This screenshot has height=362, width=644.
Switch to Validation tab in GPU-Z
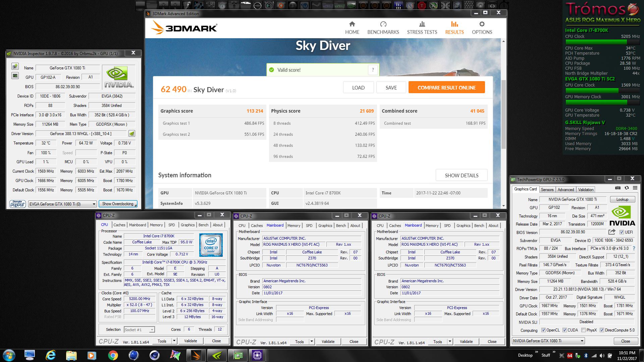[586, 190]
